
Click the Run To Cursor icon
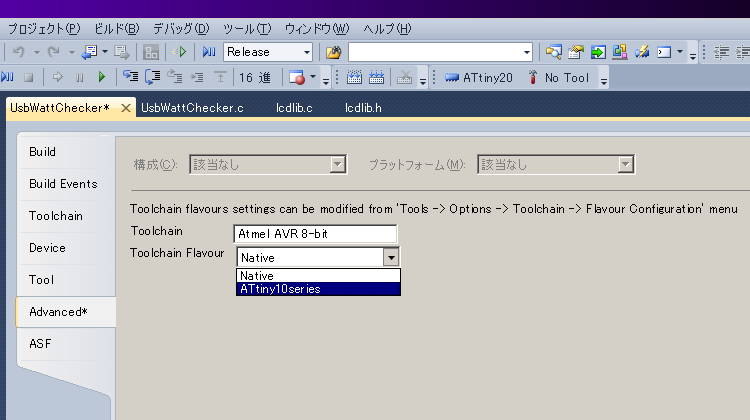tap(197, 77)
